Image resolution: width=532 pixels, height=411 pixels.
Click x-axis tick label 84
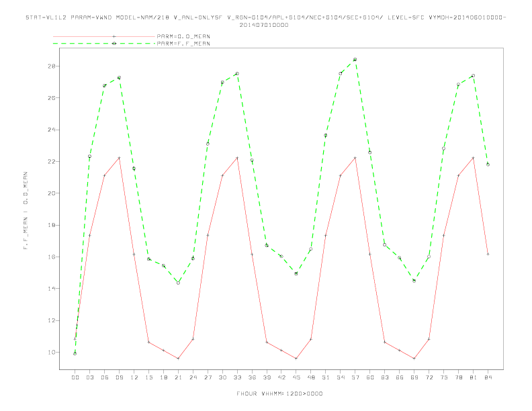click(x=488, y=377)
